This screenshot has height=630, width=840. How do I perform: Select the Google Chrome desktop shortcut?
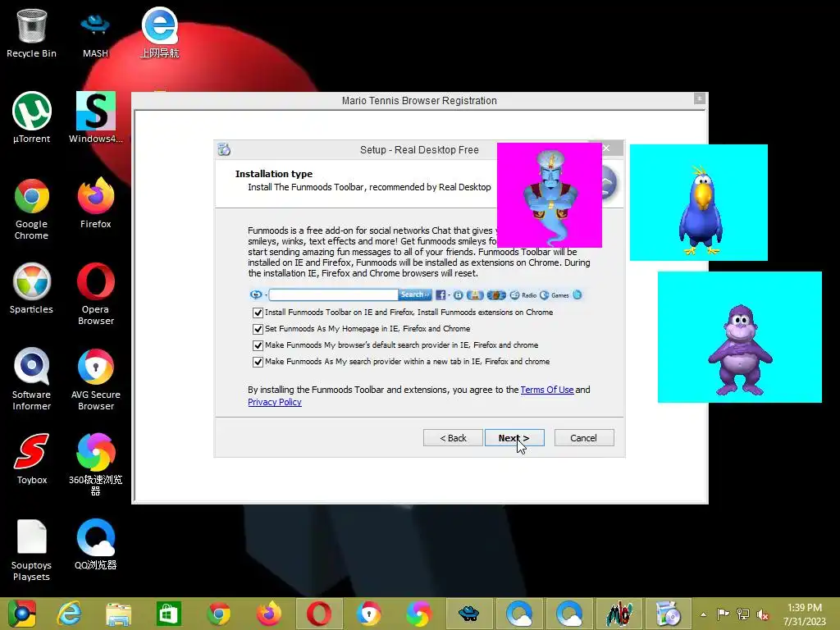pos(32,209)
